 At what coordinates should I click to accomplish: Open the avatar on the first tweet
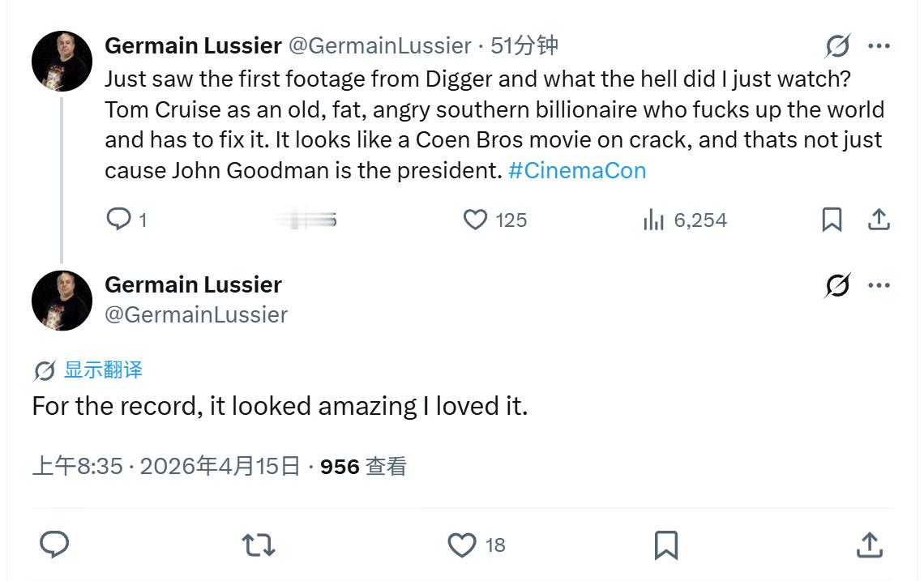point(62,62)
